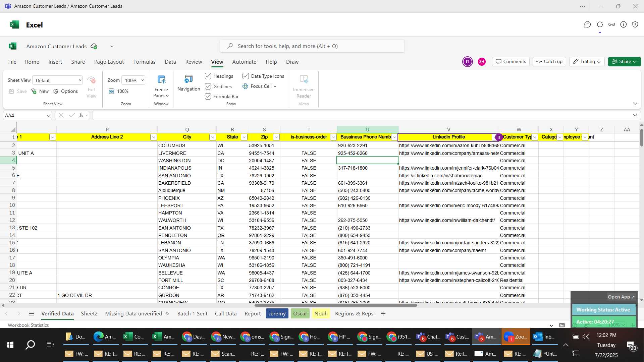Viewport: 644px width, 362px height.
Task: Open the State column filter dropdown
Action: click(x=244, y=137)
